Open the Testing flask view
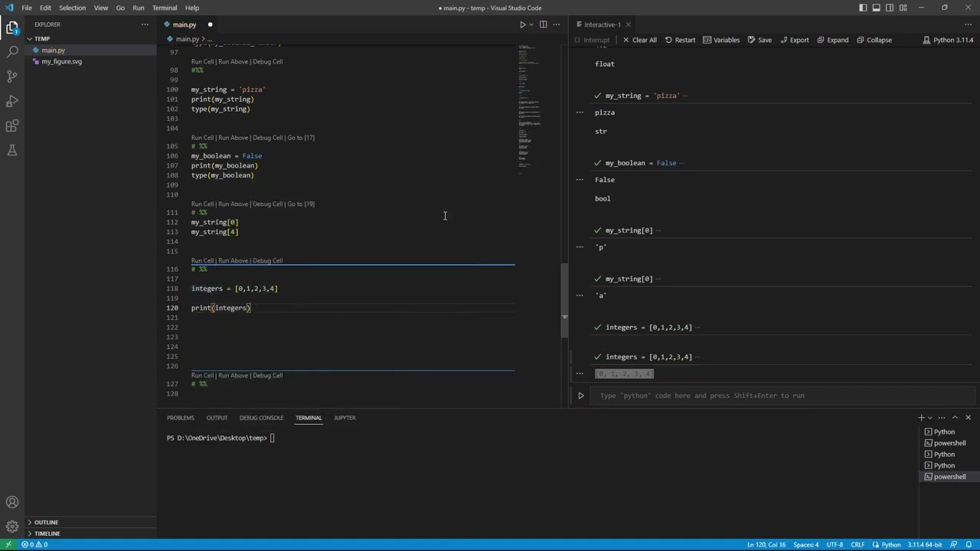 point(12,150)
